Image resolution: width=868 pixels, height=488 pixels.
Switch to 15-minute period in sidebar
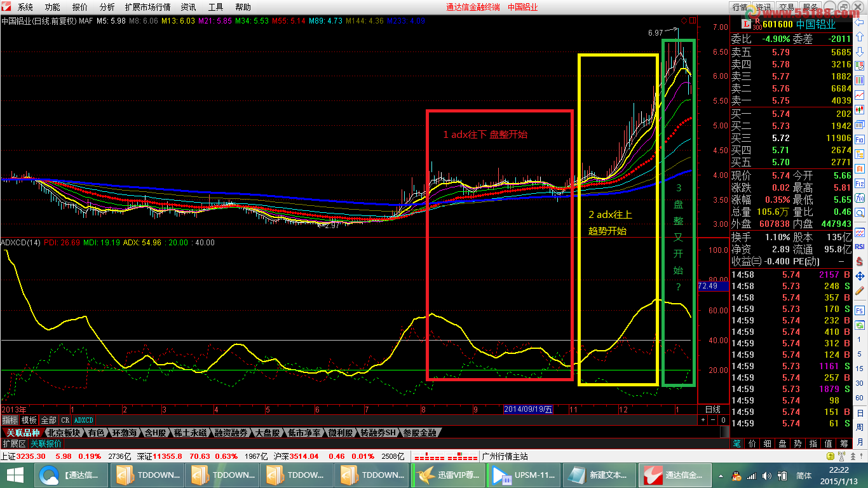[x=859, y=369]
